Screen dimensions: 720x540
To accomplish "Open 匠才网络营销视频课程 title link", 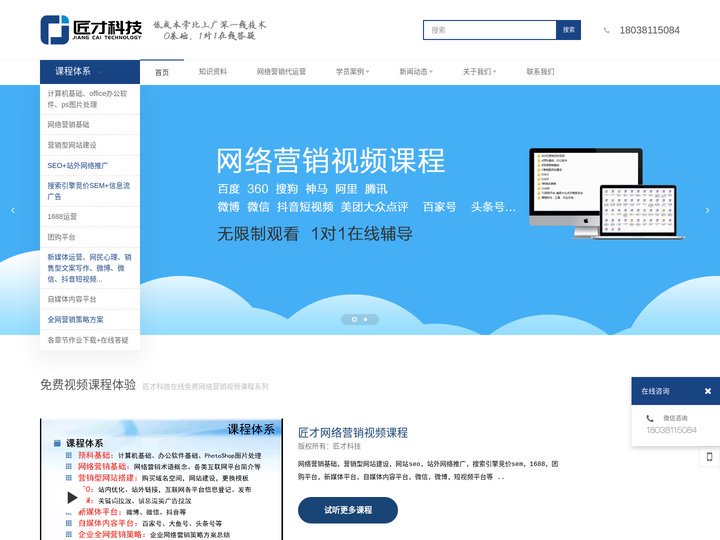I will point(353,433).
